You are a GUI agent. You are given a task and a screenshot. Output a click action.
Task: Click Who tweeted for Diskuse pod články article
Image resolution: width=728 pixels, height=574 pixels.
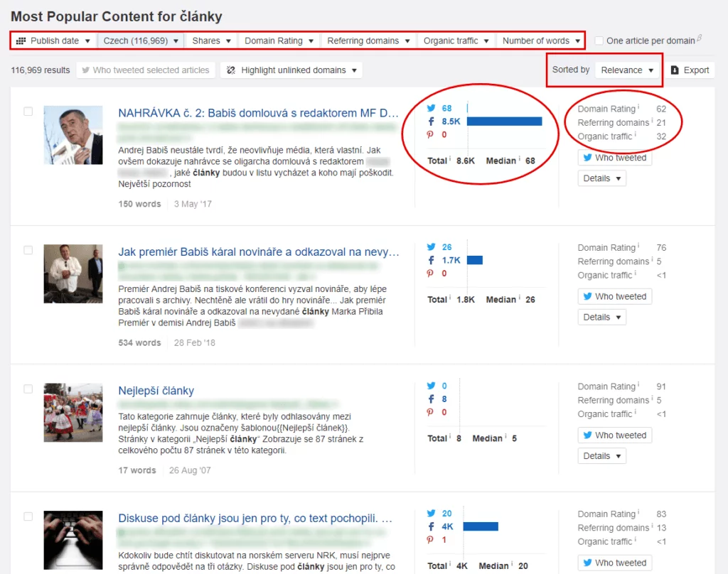coord(615,563)
